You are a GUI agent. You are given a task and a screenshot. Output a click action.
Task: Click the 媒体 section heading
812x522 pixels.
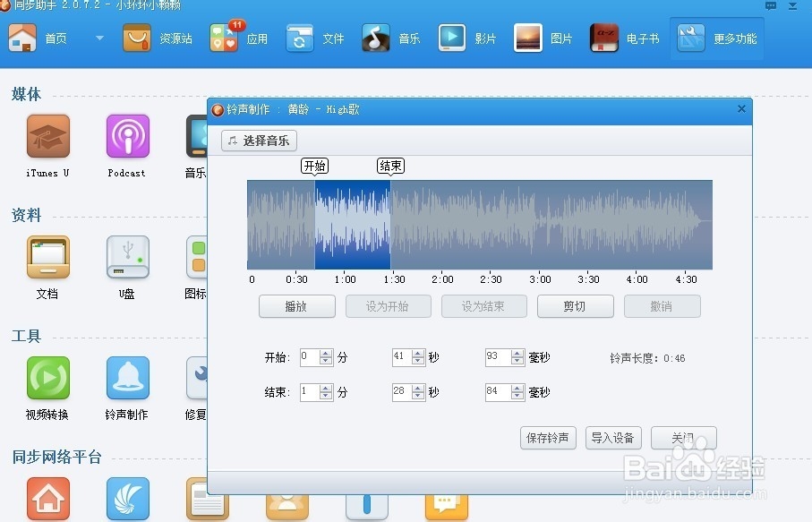coord(27,94)
